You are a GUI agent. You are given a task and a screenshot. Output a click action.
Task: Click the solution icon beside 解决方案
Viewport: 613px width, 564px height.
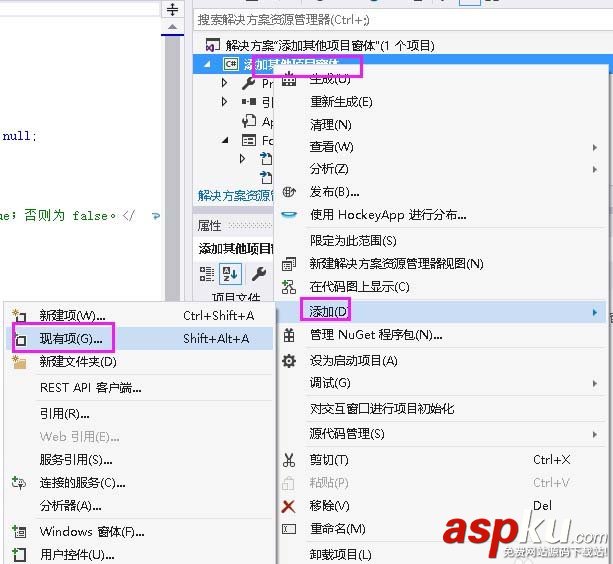tap(213, 45)
